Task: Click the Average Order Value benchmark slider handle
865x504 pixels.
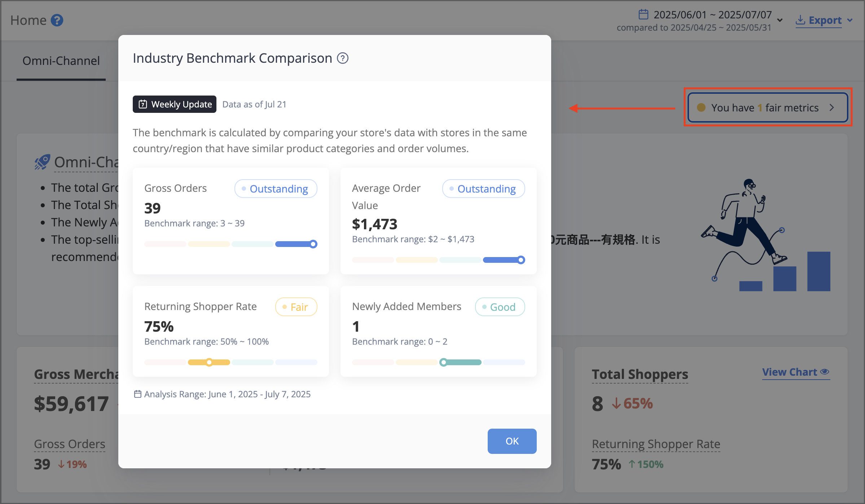Action: tap(521, 260)
